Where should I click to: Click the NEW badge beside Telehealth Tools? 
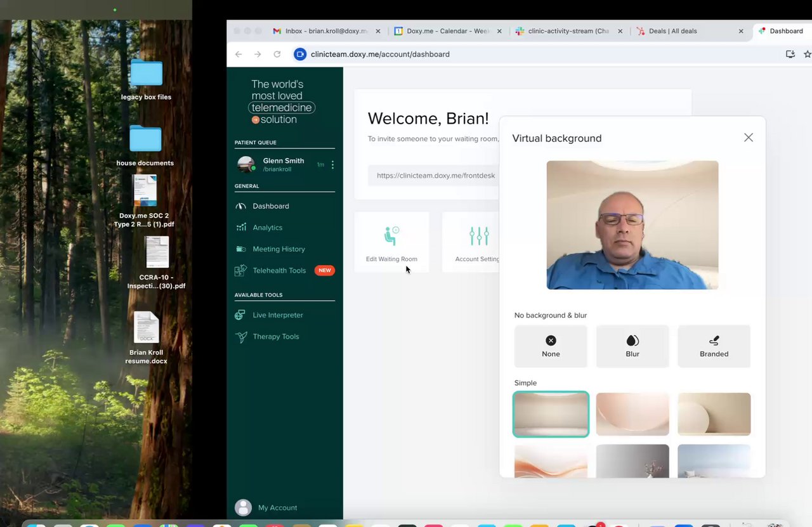tap(325, 270)
